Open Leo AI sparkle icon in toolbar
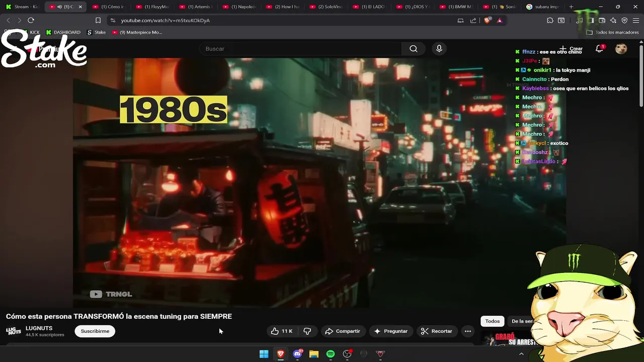Viewport: 644px width, 362px height. [x=613, y=20]
